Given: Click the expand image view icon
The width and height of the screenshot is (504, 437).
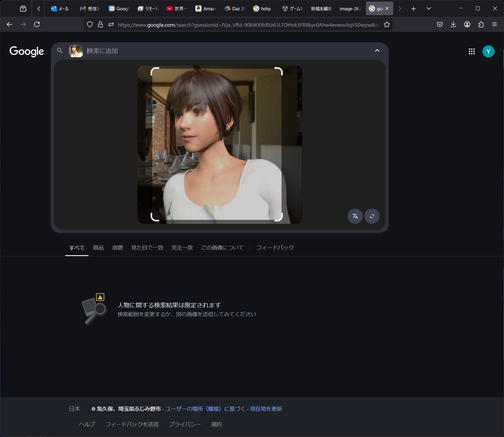Looking at the screenshot, I should tap(372, 216).
